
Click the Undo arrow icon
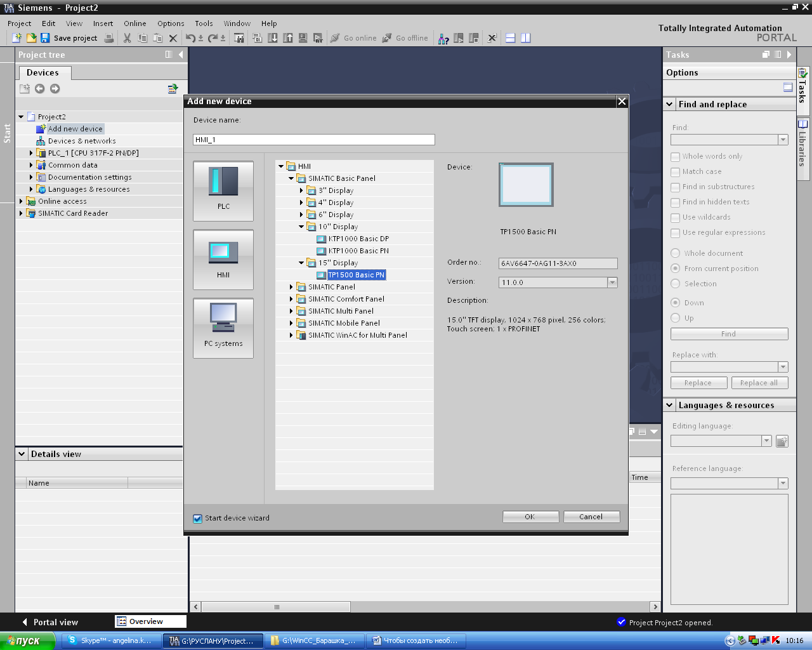coord(190,38)
